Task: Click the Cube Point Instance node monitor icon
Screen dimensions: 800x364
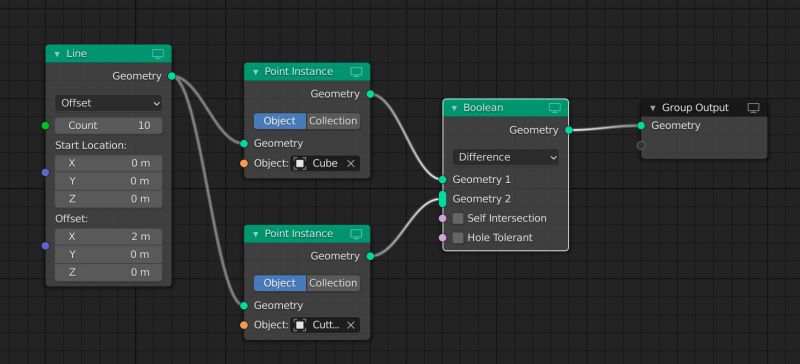Action: 356,71
